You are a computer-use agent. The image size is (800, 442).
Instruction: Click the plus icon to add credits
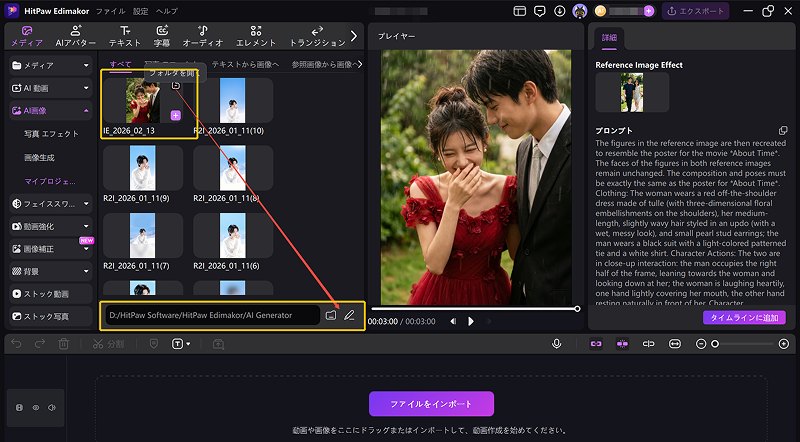click(648, 11)
